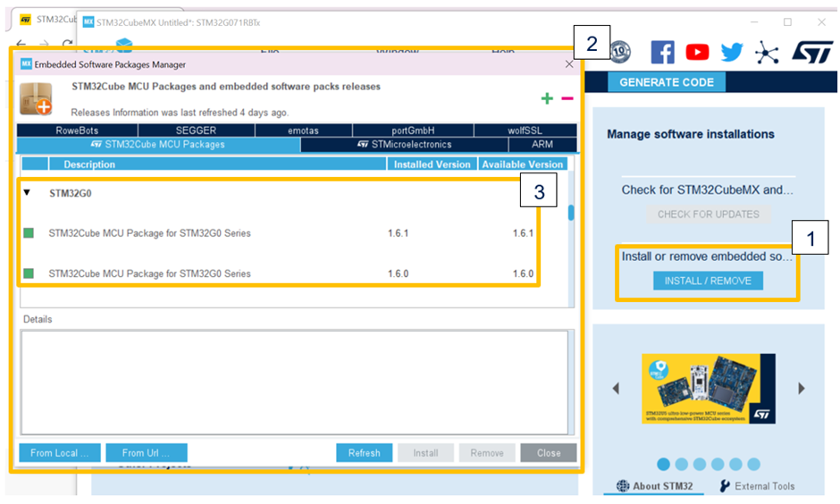This screenshot has height=504, width=840.
Task: Sort by the Description column header
Action: [x=217, y=164]
